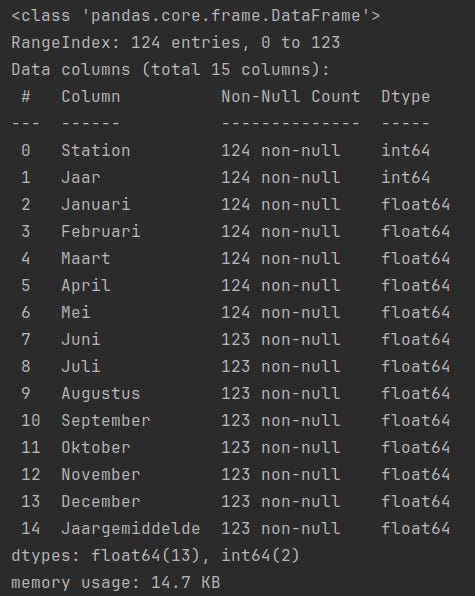Click the 'December' column name
Viewport: 475px width, 596px height.
pos(101,501)
